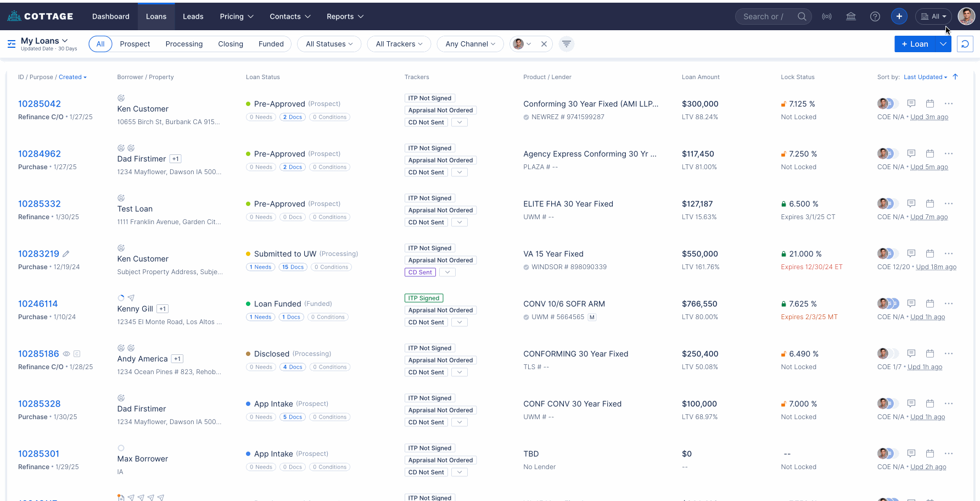Open comments icon for loan 10285042

click(x=911, y=103)
